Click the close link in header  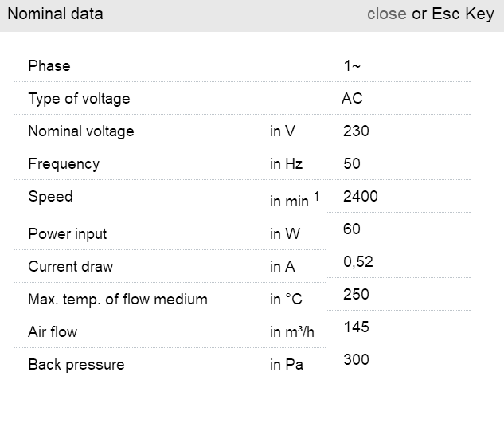pos(386,14)
